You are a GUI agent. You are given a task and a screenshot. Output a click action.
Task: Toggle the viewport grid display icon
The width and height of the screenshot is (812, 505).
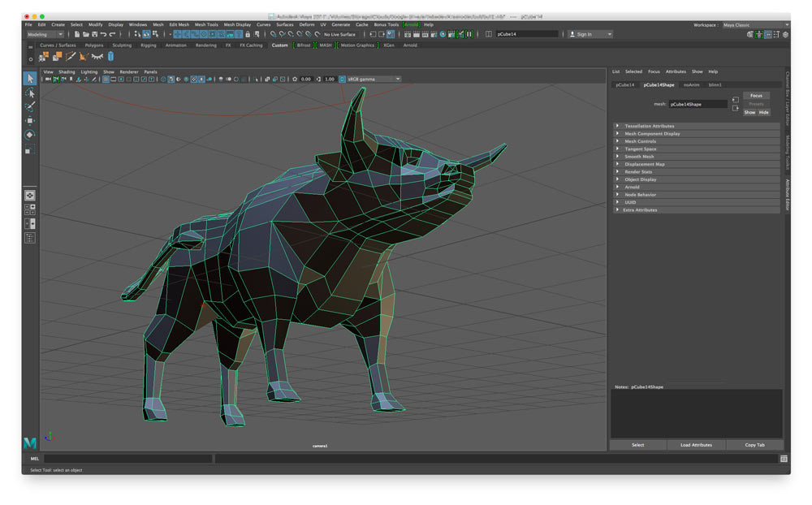[x=106, y=79]
